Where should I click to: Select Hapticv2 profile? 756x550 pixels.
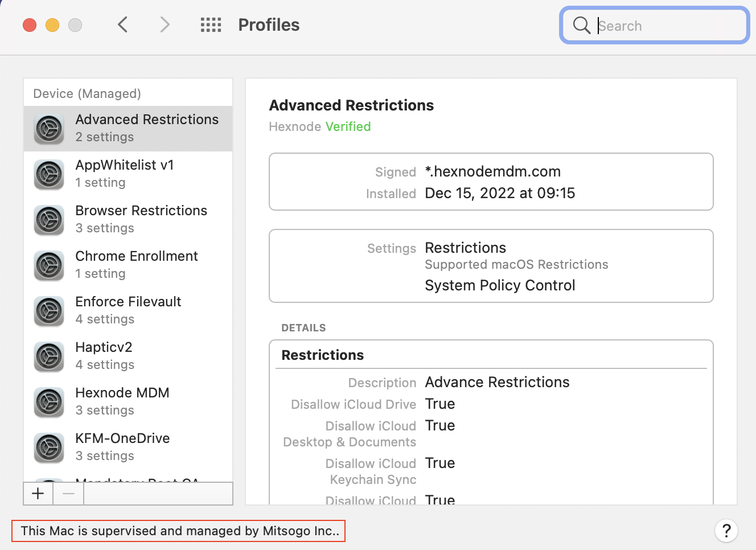(x=128, y=356)
